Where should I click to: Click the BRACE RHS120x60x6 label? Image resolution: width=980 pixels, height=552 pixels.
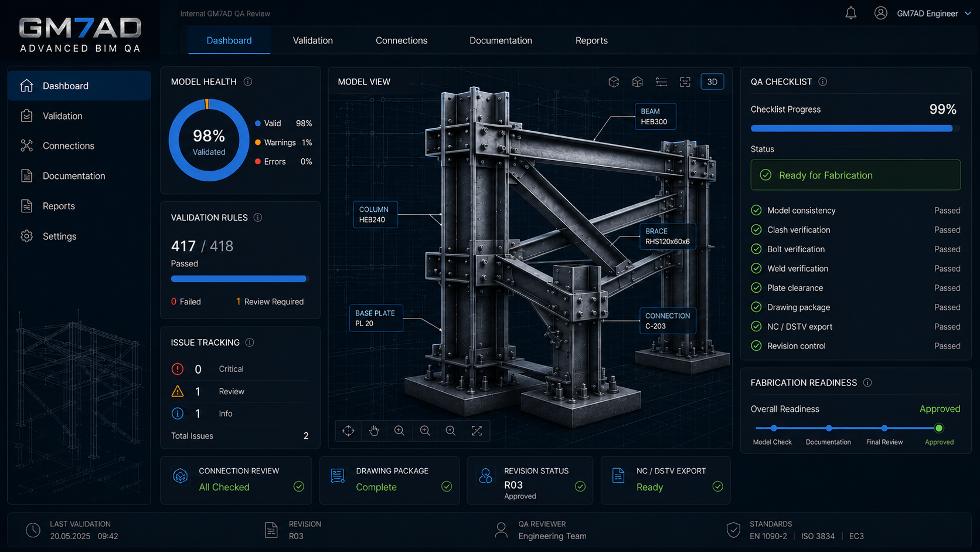668,236
